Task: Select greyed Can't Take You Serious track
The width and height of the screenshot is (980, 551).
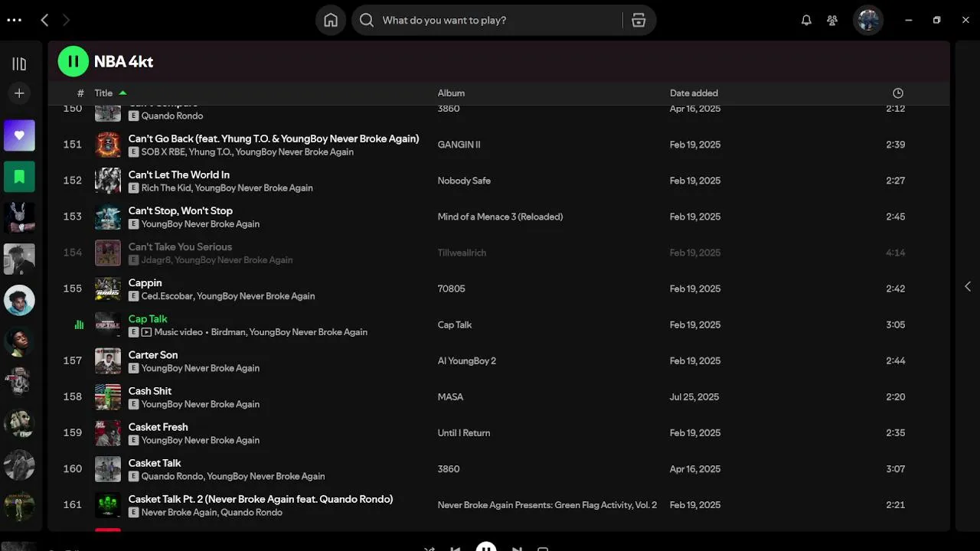Action: pyautogui.click(x=180, y=246)
